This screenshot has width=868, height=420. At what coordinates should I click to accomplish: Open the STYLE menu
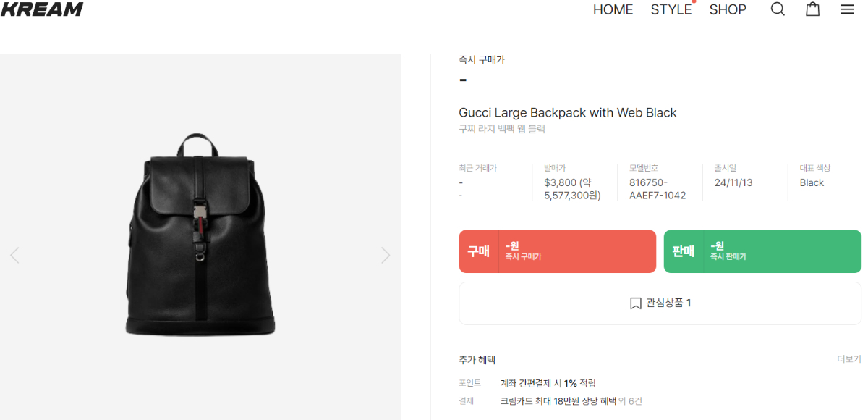click(671, 9)
